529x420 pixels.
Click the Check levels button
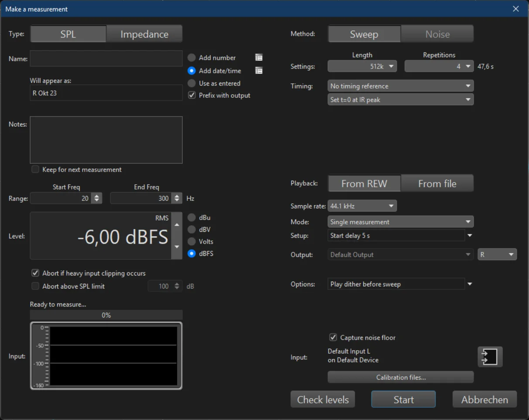[x=323, y=399]
